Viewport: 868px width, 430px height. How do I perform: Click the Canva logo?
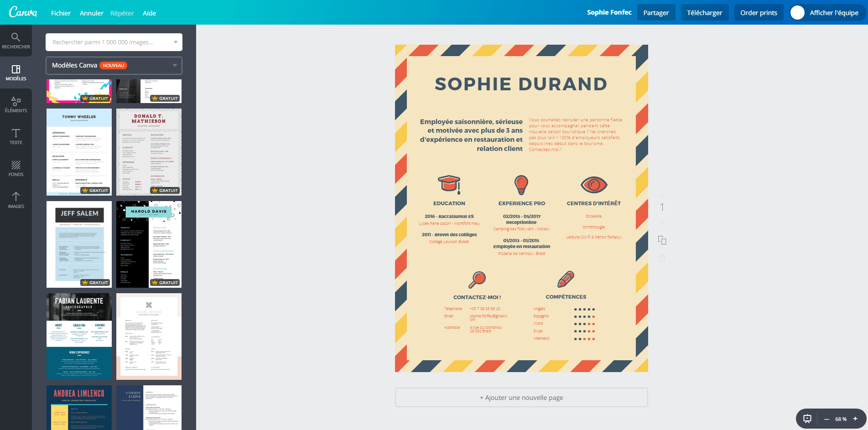click(x=23, y=12)
